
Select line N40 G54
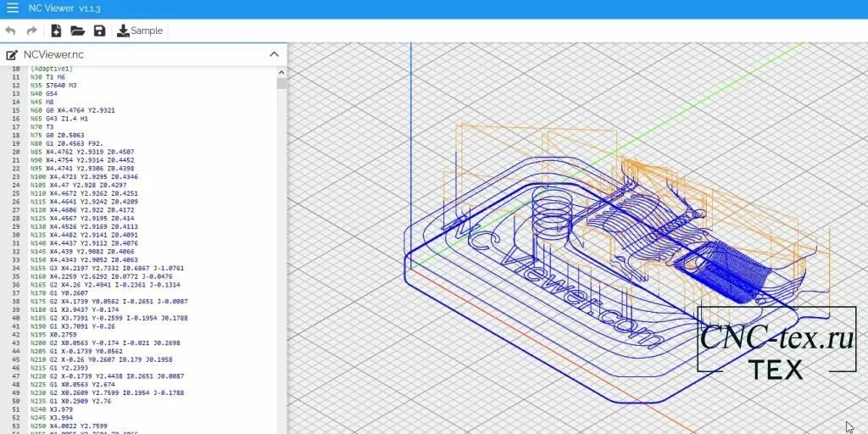point(44,93)
